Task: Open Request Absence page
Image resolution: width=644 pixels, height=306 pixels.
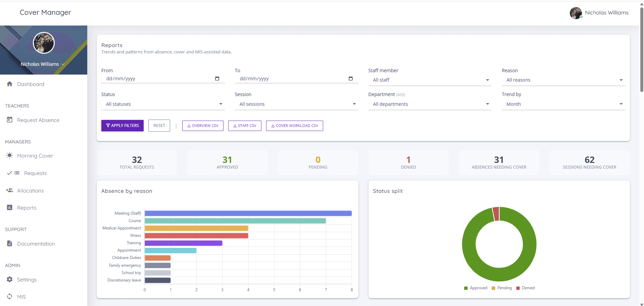Action: click(38, 120)
